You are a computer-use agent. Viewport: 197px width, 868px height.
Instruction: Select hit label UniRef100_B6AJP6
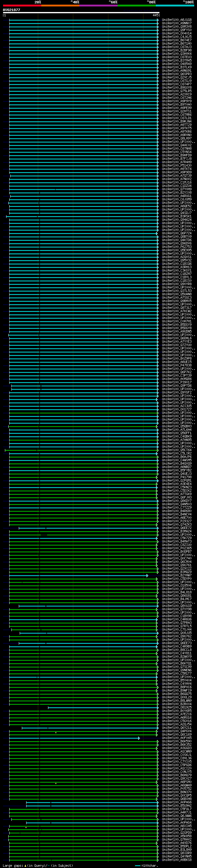pos(177,457)
